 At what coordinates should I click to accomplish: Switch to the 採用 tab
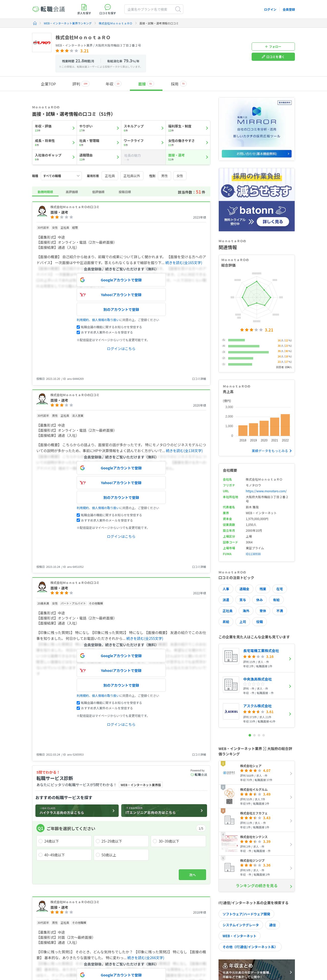coord(179,84)
